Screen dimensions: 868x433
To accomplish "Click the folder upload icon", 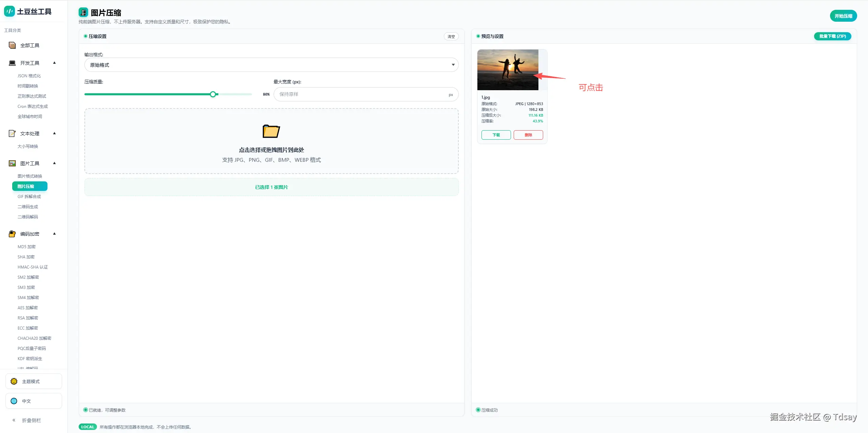I will (271, 131).
